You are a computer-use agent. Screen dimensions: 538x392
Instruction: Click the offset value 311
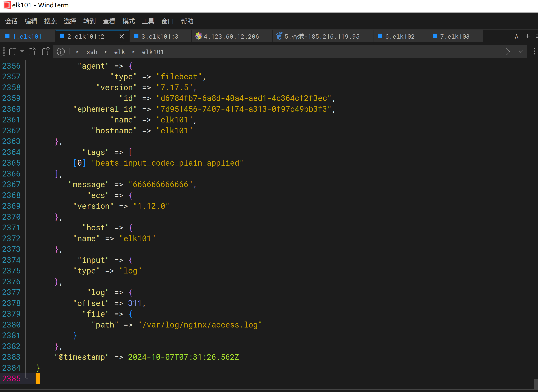[135, 303]
